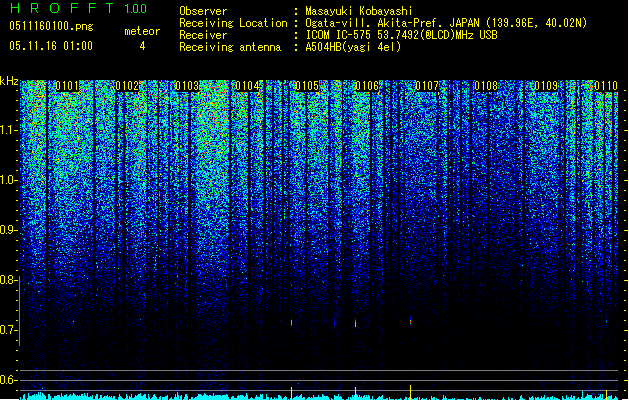
Task: Click the 1.0 frequency axis label
Action: (9, 180)
